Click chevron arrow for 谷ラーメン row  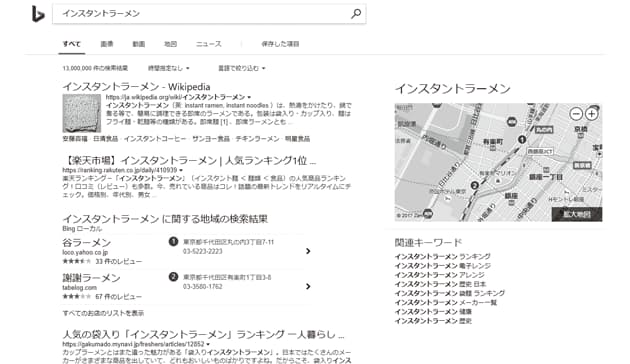308,251
